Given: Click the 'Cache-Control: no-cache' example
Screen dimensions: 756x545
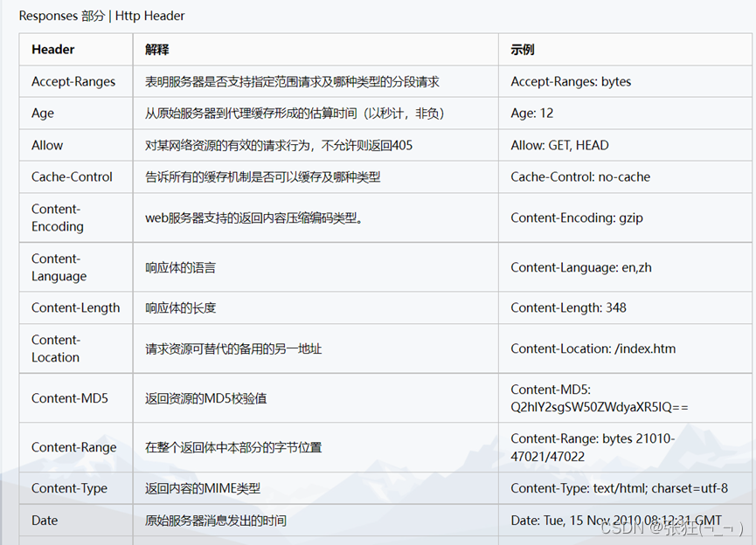Looking at the screenshot, I should click(580, 176).
